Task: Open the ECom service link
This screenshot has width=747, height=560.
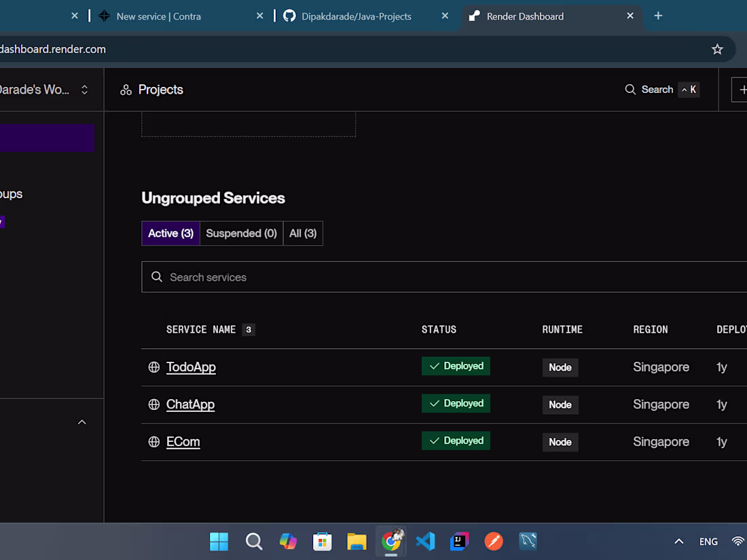Action: (x=183, y=442)
